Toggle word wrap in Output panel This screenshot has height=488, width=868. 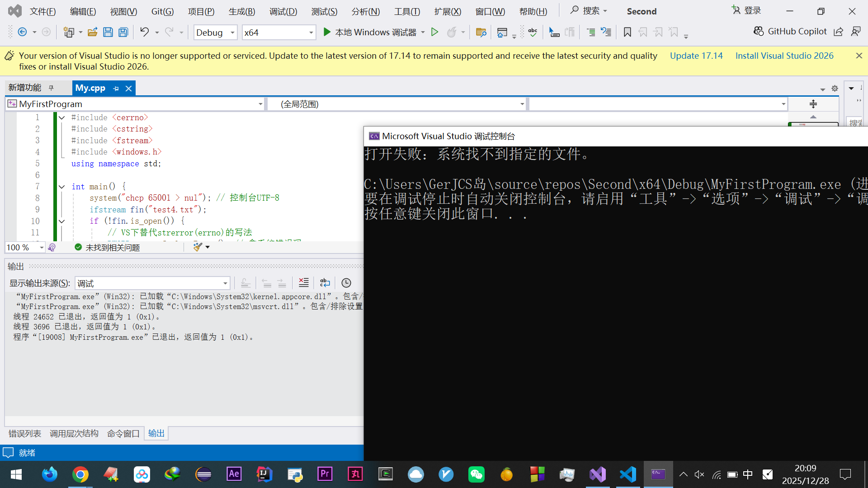click(325, 283)
